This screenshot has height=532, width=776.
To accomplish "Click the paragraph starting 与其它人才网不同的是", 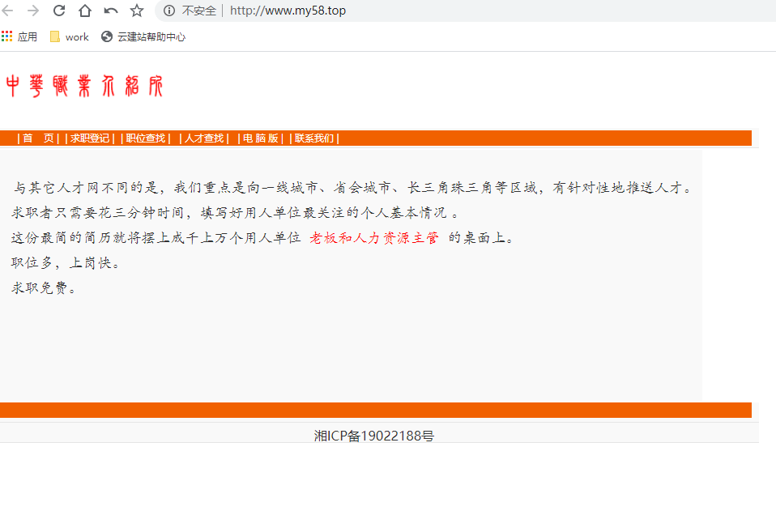I will [352, 188].
